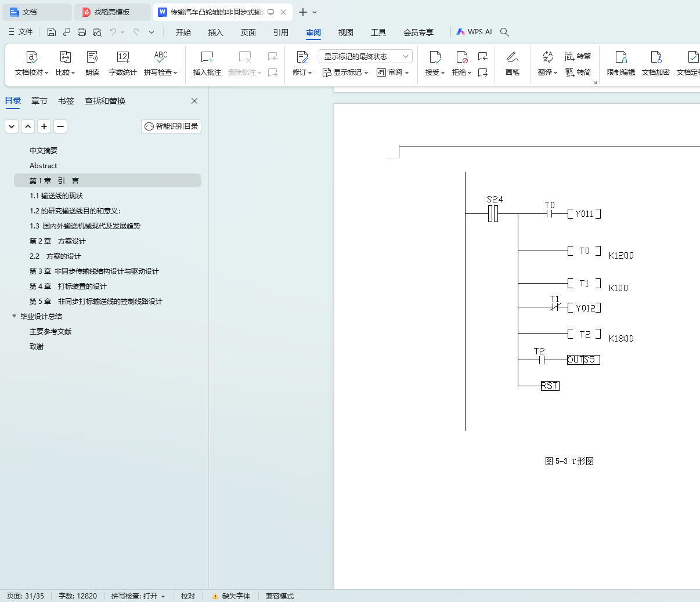Image resolution: width=700 pixels, height=602 pixels.
Task: Jump to 1.1 输送线的现状 heading
Action: pyautogui.click(x=56, y=195)
